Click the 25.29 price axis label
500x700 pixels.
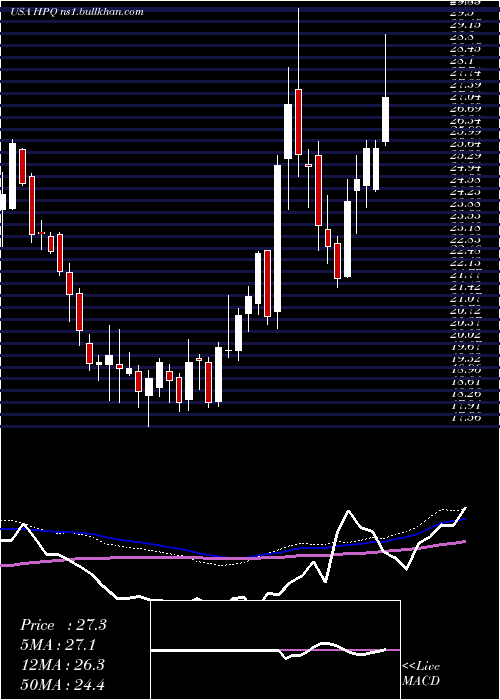point(464,156)
